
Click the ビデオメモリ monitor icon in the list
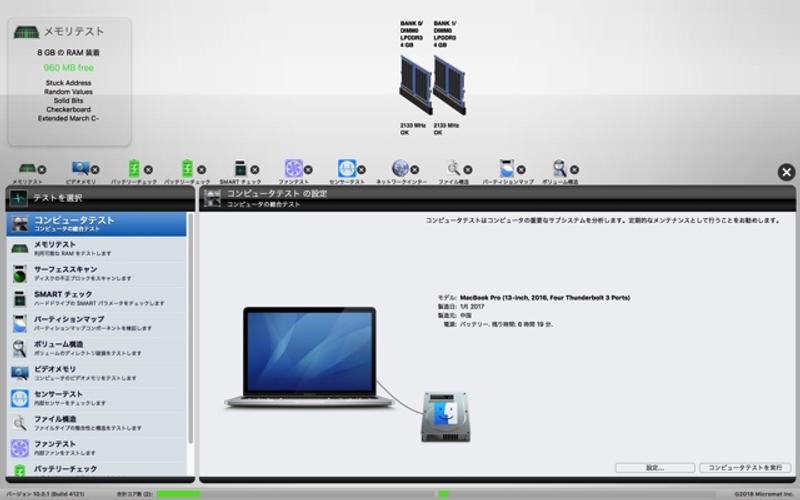click(x=19, y=373)
